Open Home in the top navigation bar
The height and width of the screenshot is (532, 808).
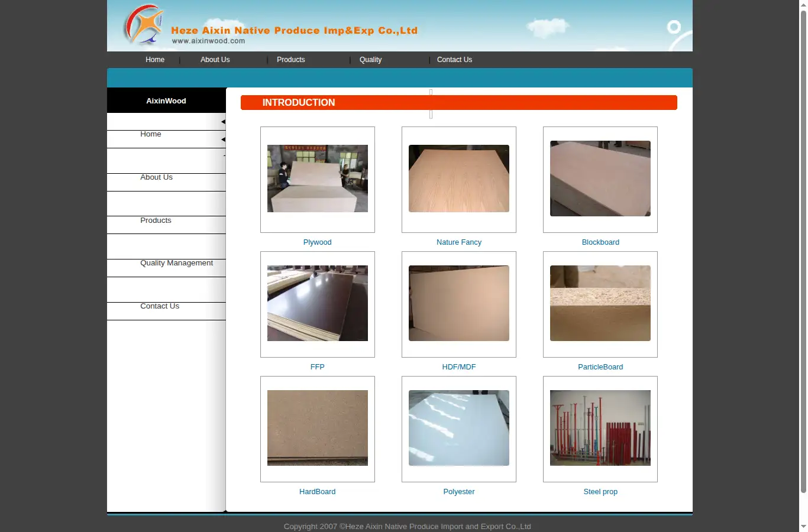(155, 60)
